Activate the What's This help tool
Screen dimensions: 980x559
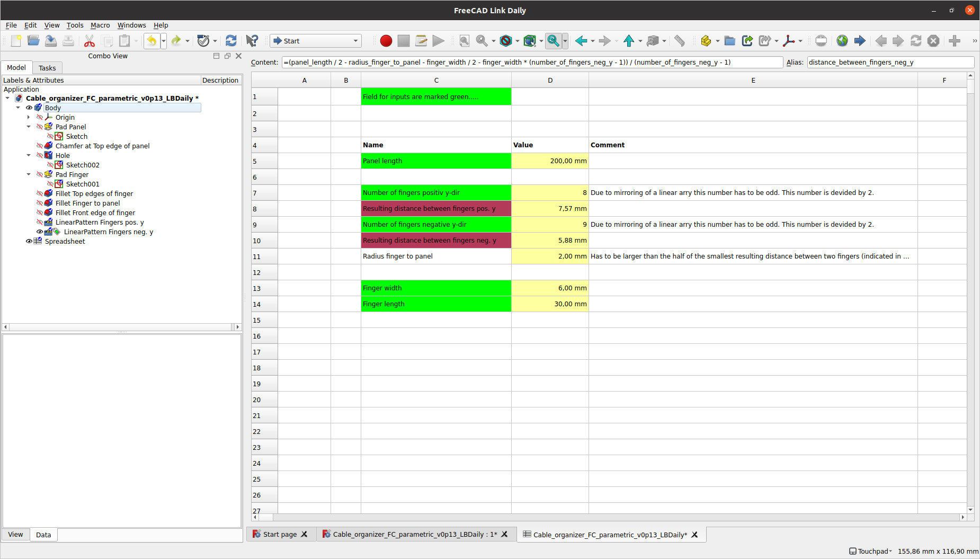252,41
